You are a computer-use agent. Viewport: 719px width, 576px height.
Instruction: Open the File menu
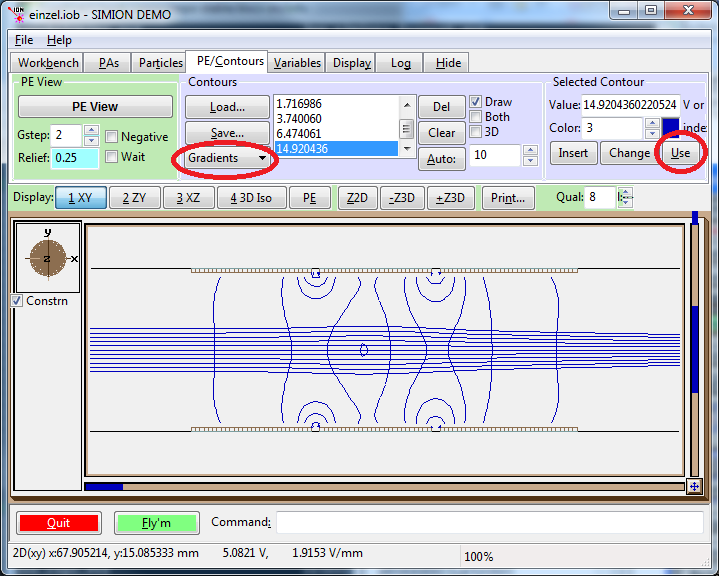[x=24, y=40]
